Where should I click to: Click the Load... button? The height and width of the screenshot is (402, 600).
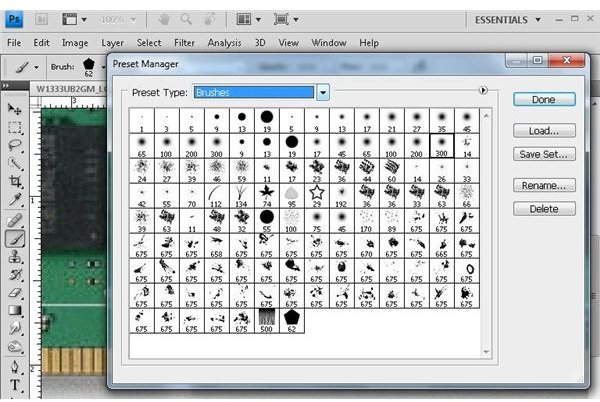[544, 131]
